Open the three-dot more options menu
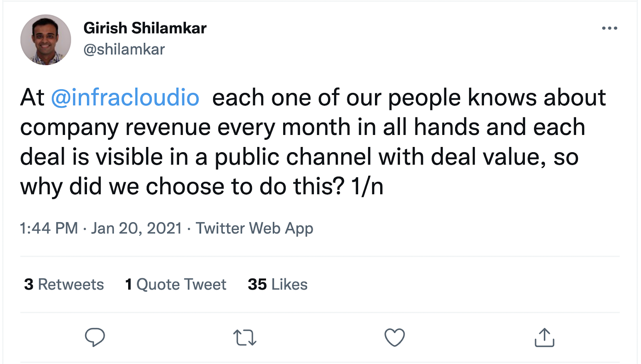641x364 pixels. pos(609,28)
